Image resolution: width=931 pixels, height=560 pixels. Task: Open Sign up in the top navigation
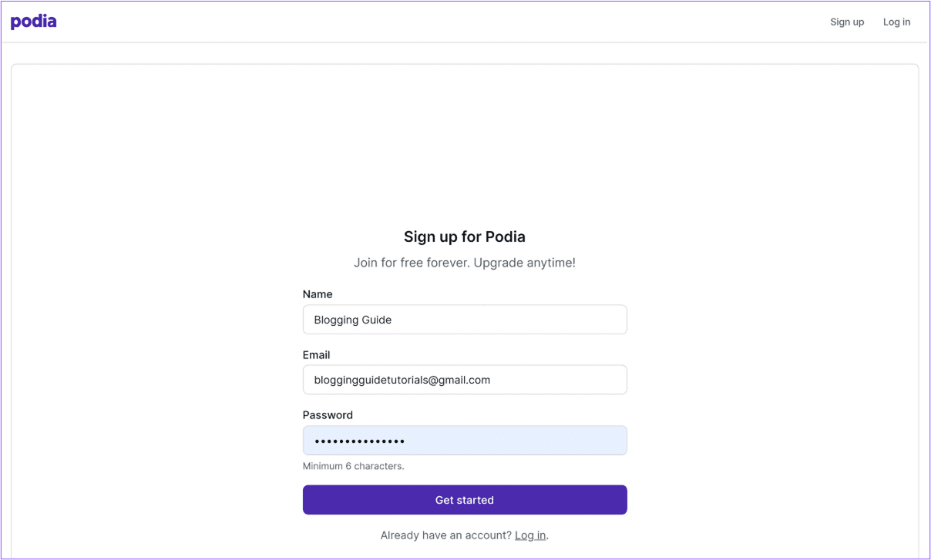(x=847, y=22)
